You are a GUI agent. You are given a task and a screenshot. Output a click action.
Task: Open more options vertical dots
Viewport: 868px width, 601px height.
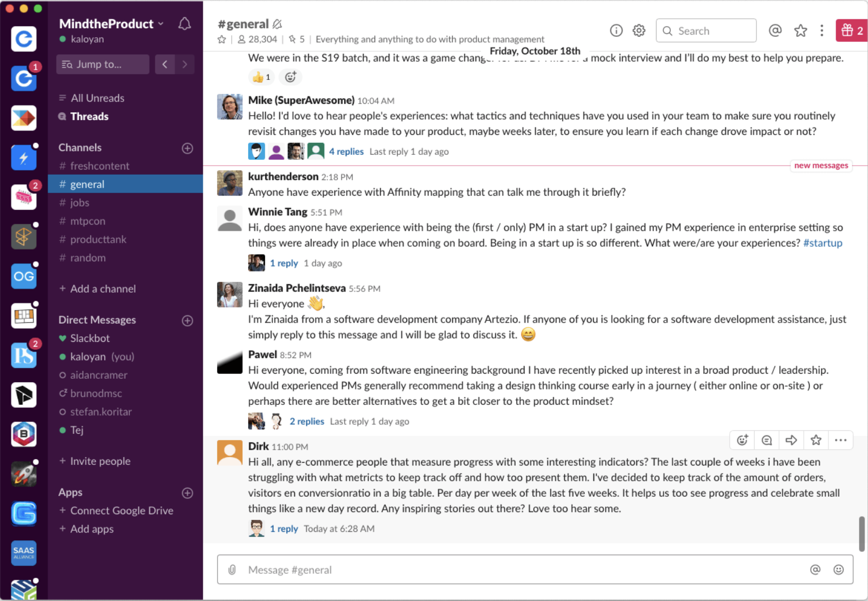(x=822, y=31)
